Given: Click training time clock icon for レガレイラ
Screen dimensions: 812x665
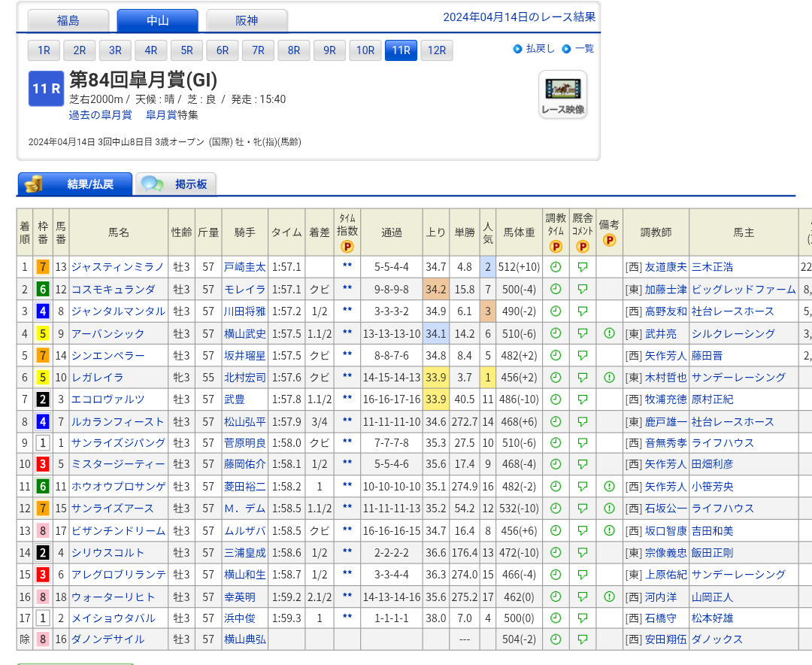Looking at the screenshot, I should 556,377.
